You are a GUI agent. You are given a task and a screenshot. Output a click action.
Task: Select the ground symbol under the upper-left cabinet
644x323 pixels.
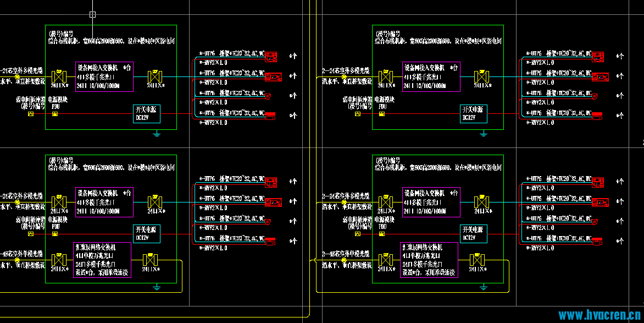point(157,134)
